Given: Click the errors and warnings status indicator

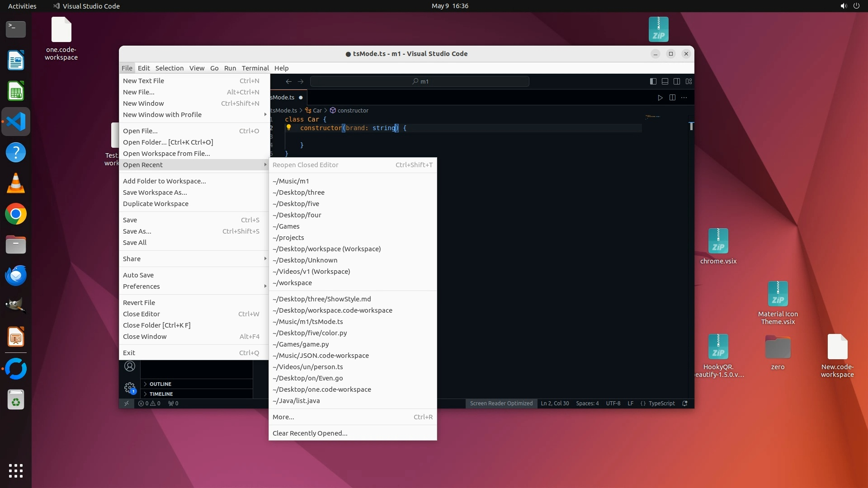Looking at the screenshot, I should pyautogui.click(x=149, y=404).
